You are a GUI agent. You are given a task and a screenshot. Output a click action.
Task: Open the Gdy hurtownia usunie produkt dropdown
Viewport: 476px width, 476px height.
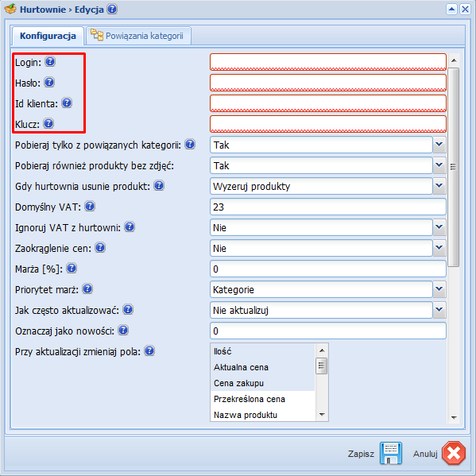tap(439, 186)
